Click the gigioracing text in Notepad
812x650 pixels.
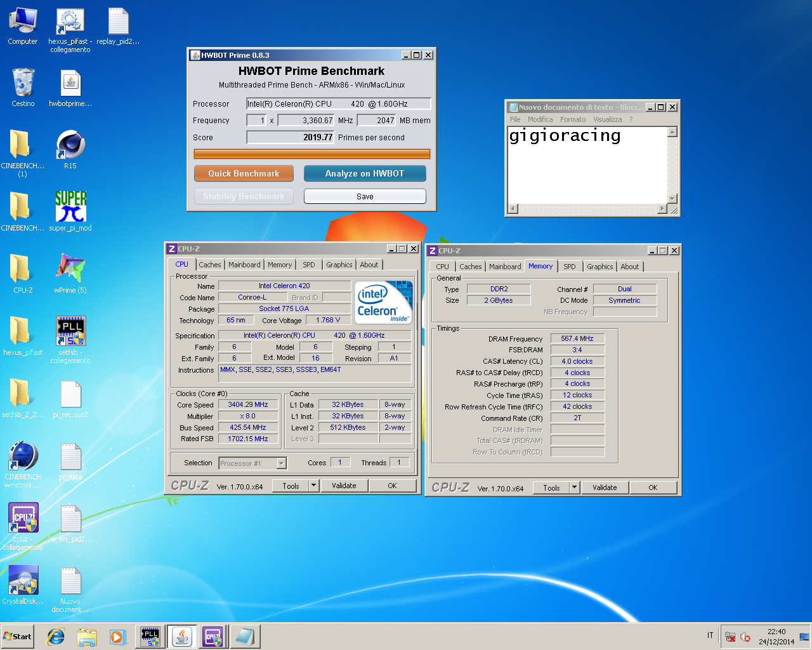(565, 135)
